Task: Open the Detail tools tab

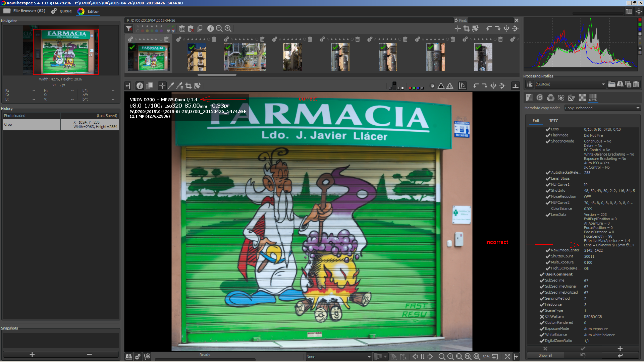Action: pyautogui.click(x=540, y=98)
